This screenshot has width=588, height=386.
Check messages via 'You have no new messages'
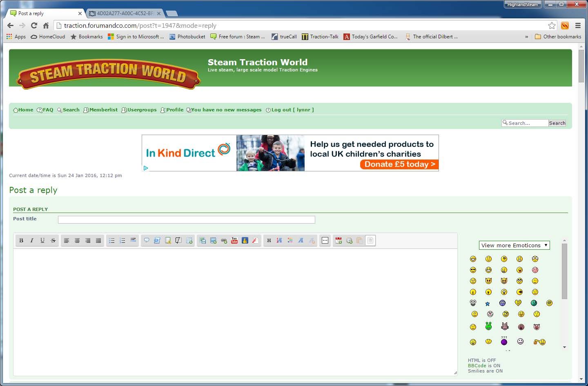point(224,110)
